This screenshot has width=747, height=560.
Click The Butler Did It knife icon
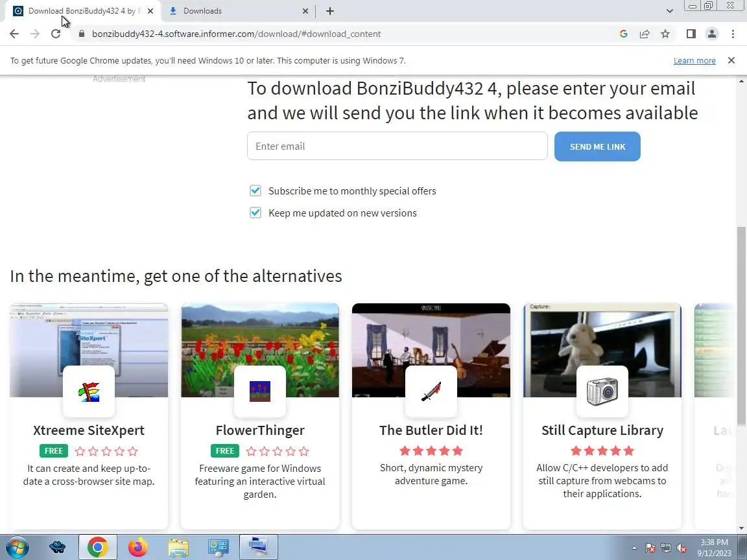[431, 391]
